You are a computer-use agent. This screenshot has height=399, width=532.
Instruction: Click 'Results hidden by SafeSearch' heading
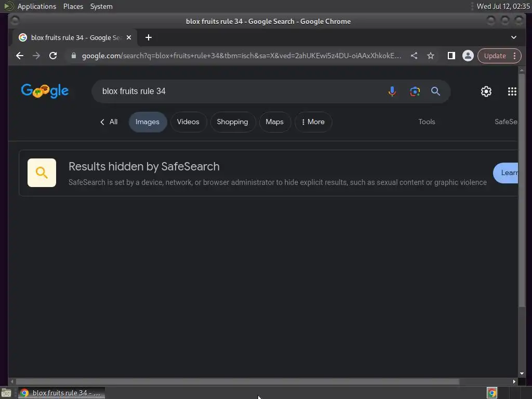[144, 167]
